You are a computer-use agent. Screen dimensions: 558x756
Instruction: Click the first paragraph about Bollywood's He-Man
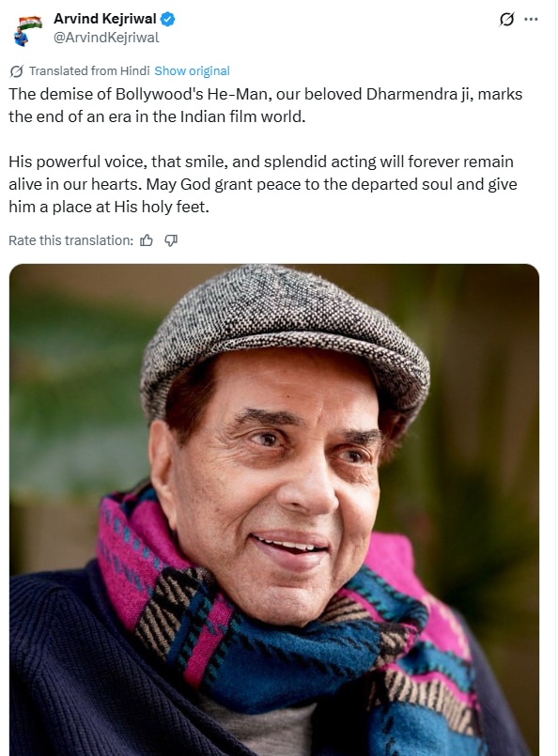265,105
